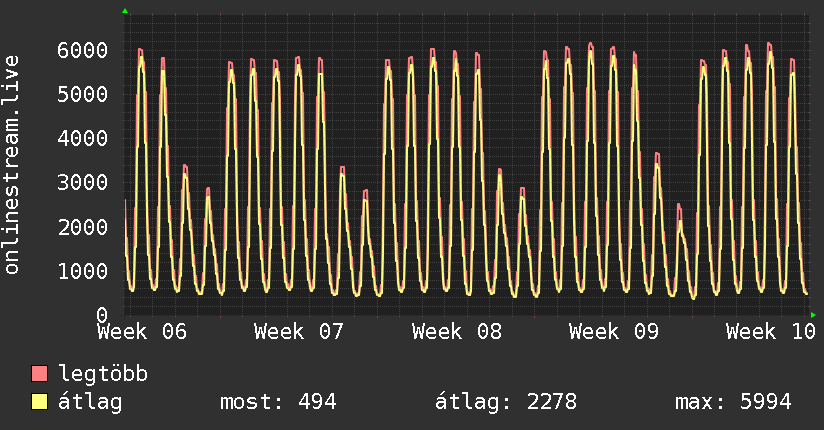Click the átlag legend label beside yellow swatch
The height and width of the screenshot is (430, 824).
pos(90,402)
